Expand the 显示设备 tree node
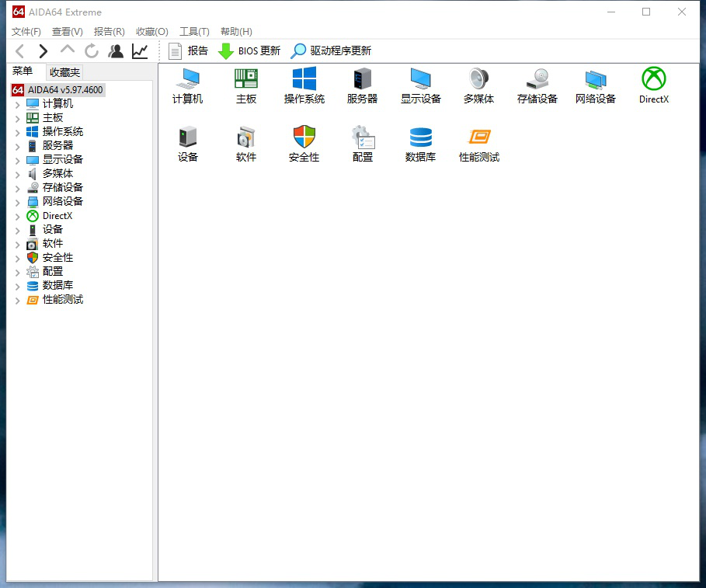706x588 pixels. [x=17, y=160]
